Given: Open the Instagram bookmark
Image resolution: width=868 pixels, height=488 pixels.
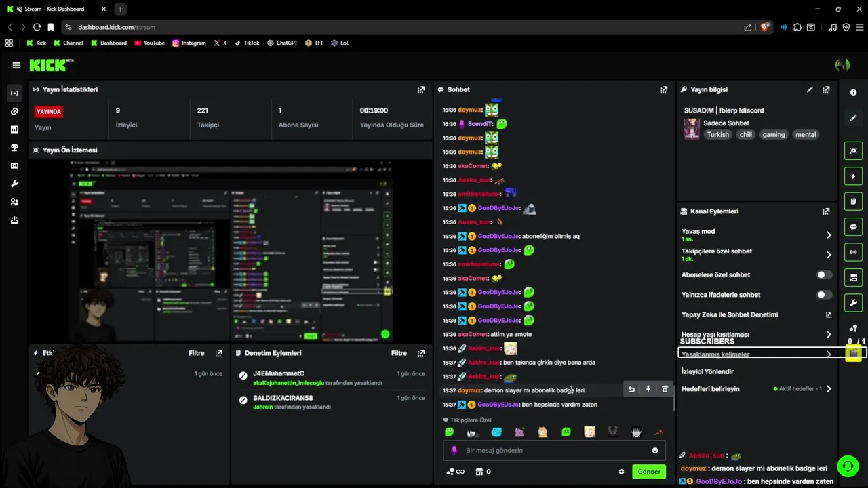Looking at the screenshot, I should [x=189, y=43].
